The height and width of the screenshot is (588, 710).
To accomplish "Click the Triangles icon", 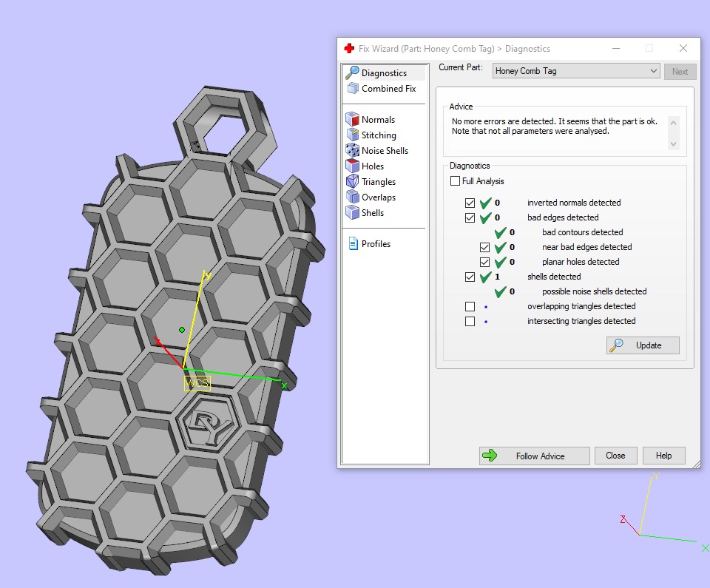I will 352,181.
